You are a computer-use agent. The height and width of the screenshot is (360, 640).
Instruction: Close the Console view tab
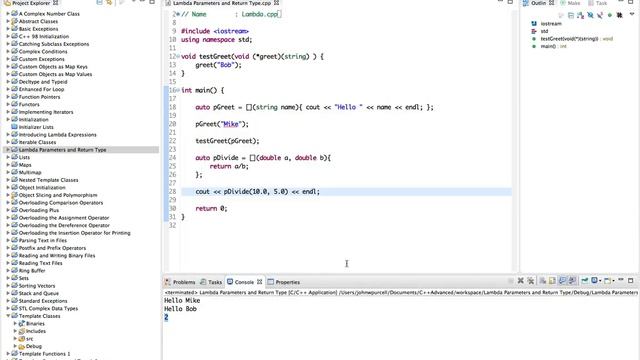[x=259, y=282]
